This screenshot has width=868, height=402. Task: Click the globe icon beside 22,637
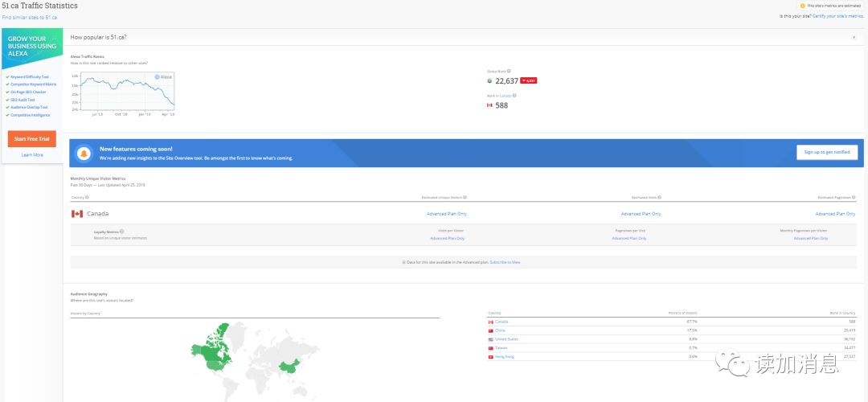tap(489, 81)
